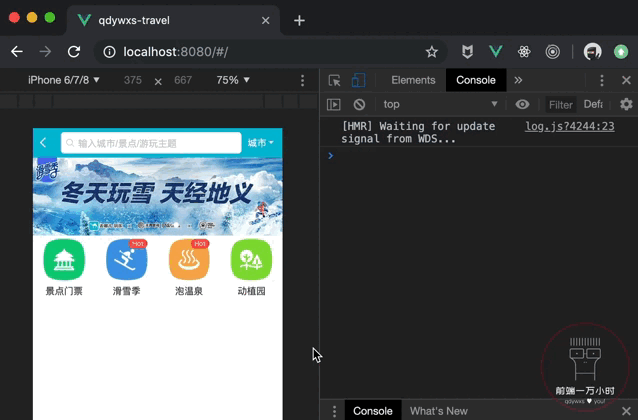This screenshot has height=420, width=638.
Task: Open the user profile avatar
Action: tap(592, 52)
